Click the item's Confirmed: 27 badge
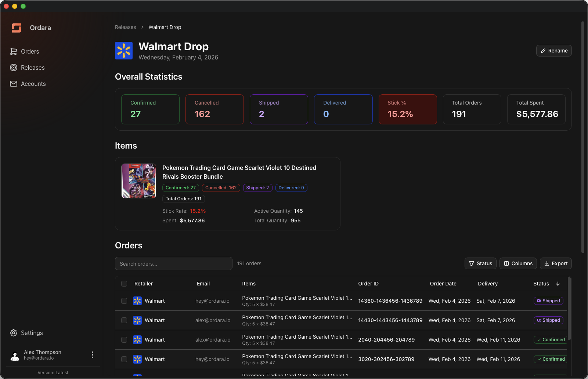The width and height of the screenshot is (588, 379). [181, 188]
